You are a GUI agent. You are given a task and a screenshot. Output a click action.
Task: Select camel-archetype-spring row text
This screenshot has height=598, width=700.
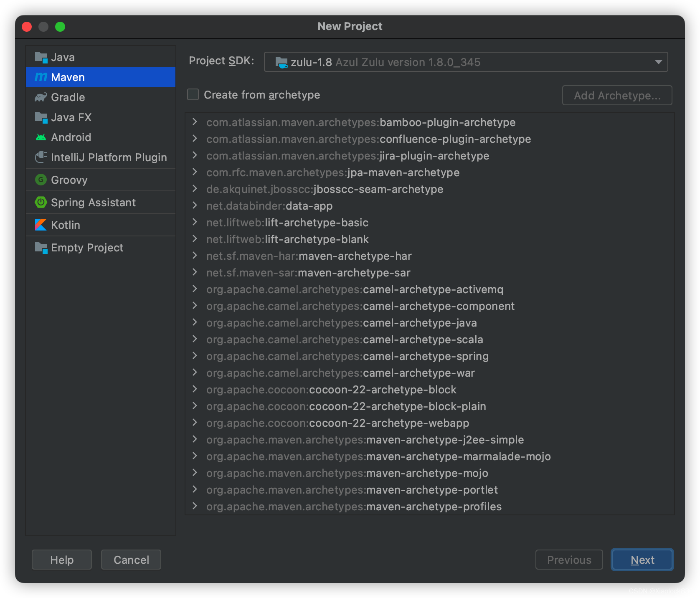tap(347, 356)
